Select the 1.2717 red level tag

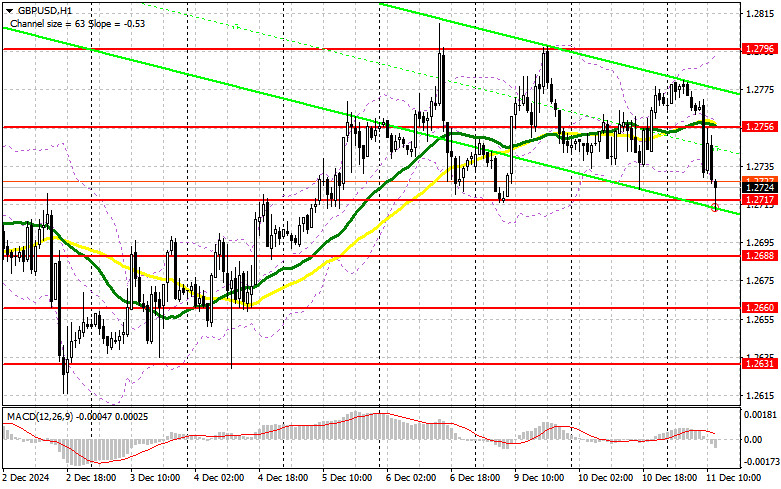(x=760, y=200)
